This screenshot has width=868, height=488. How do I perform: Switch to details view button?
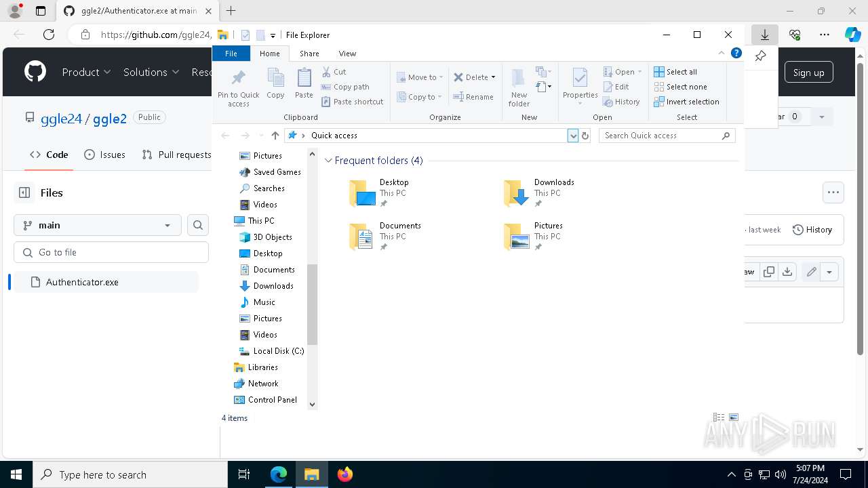tap(719, 418)
